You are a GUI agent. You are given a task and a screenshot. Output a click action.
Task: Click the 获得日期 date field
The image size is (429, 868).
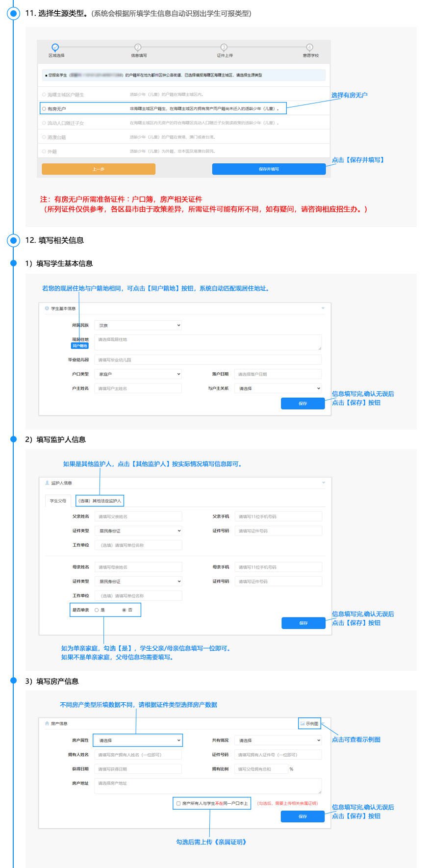coord(138,769)
